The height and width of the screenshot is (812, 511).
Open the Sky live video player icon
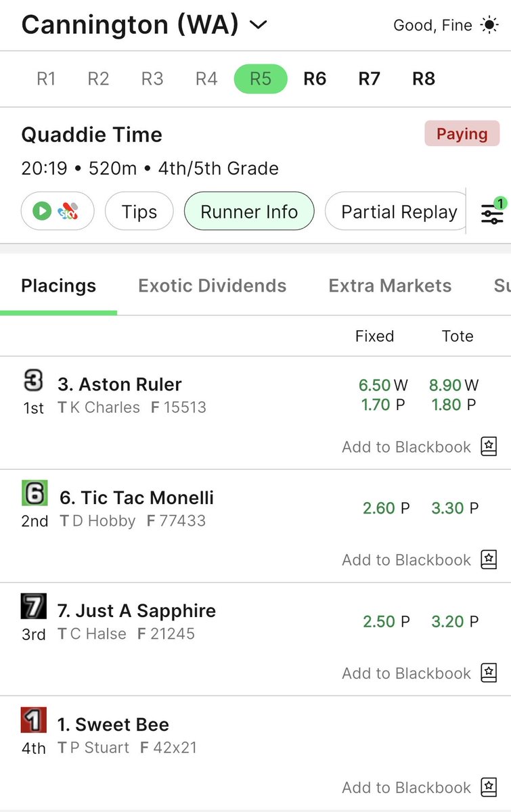point(58,212)
